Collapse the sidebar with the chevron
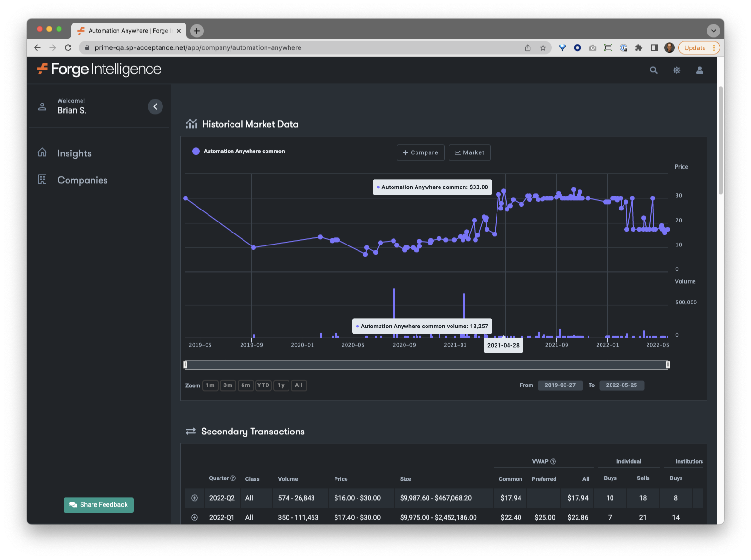Viewport: 751px width, 560px height. point(155,106)
